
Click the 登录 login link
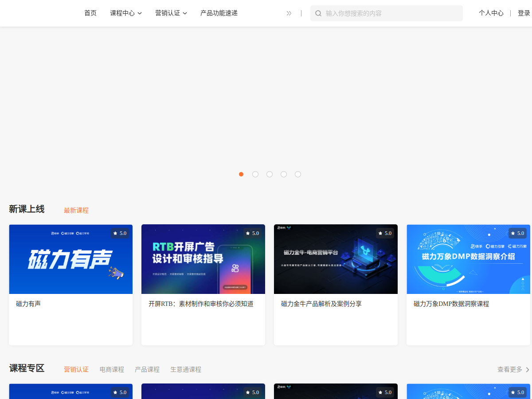pyautogui.click(x=524, y=13)
